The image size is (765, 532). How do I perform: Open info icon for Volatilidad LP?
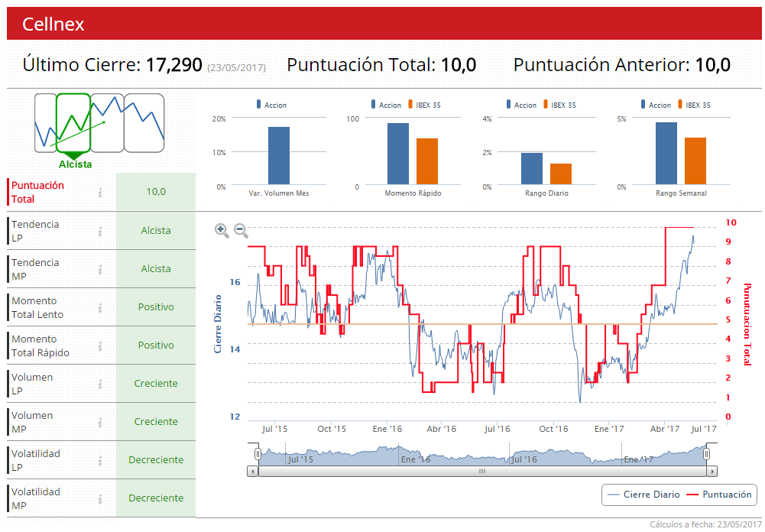100,460
